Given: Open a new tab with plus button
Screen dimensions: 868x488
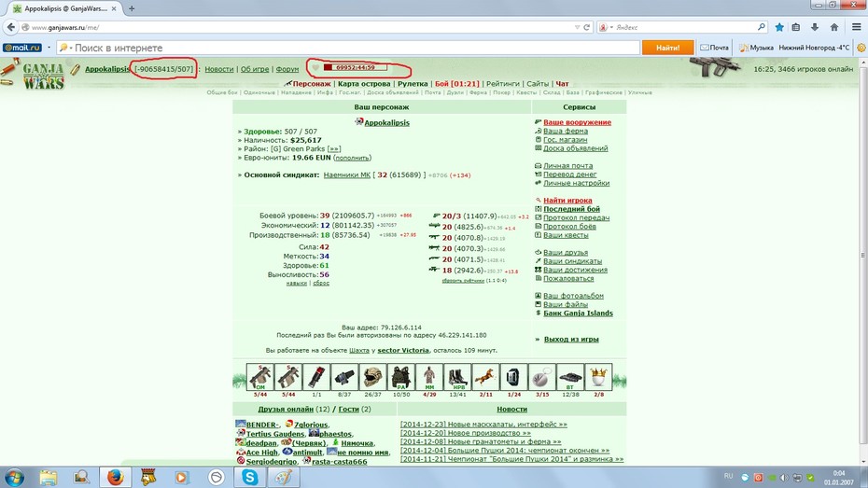Looking at the screenshot, I should (x=132, y=8).
